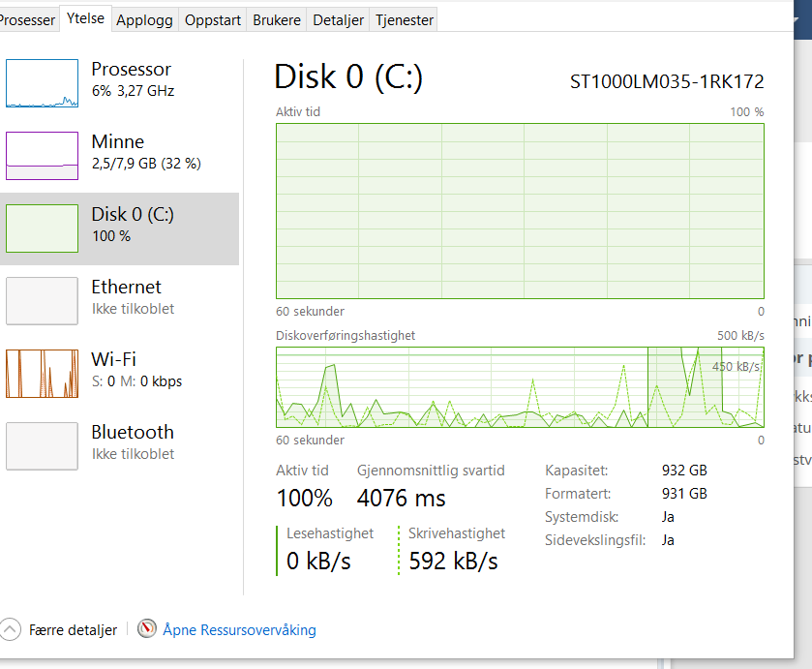The height and width of the screenshot is (669, 812).
Task: Open the Åpne Ressursovervåking link
Action: point(239,629)
